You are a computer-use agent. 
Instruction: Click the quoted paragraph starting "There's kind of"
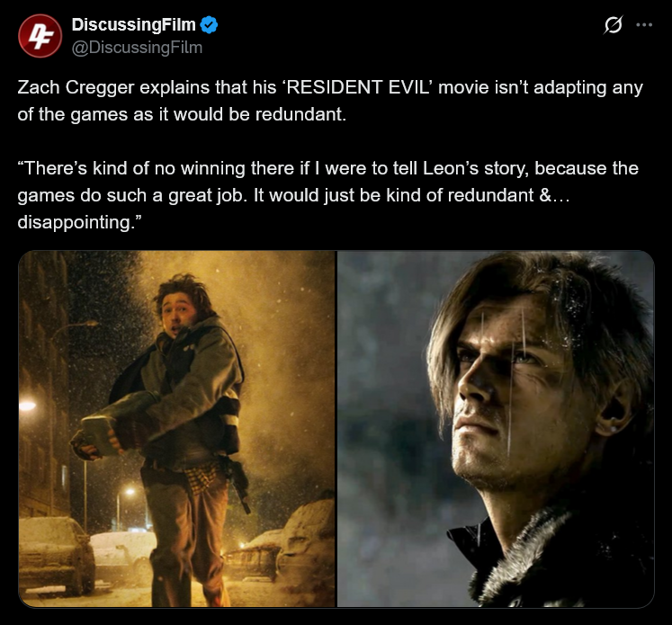pyautogui.click(x=327, y=195)
